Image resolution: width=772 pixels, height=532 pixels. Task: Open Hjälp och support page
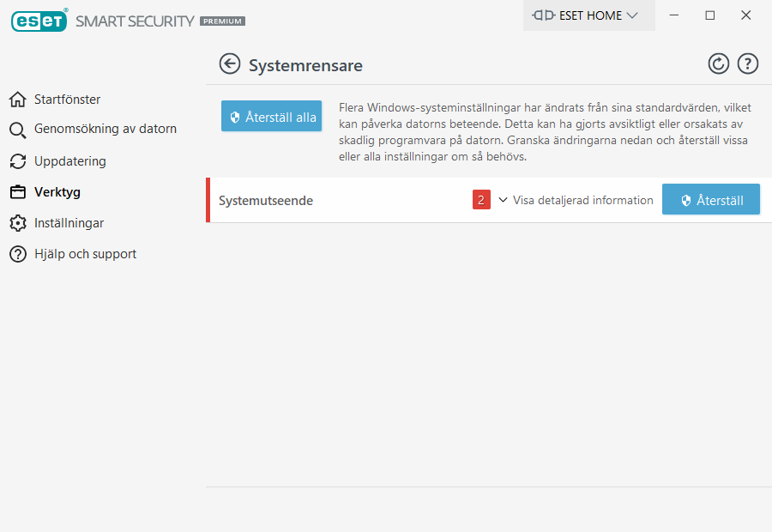point(85,254)
